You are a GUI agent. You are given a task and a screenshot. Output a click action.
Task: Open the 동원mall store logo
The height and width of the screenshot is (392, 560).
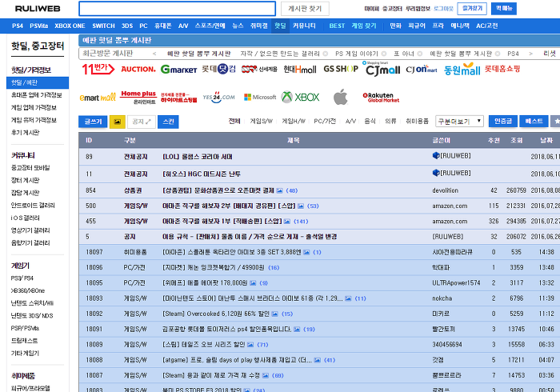(462, 70)
